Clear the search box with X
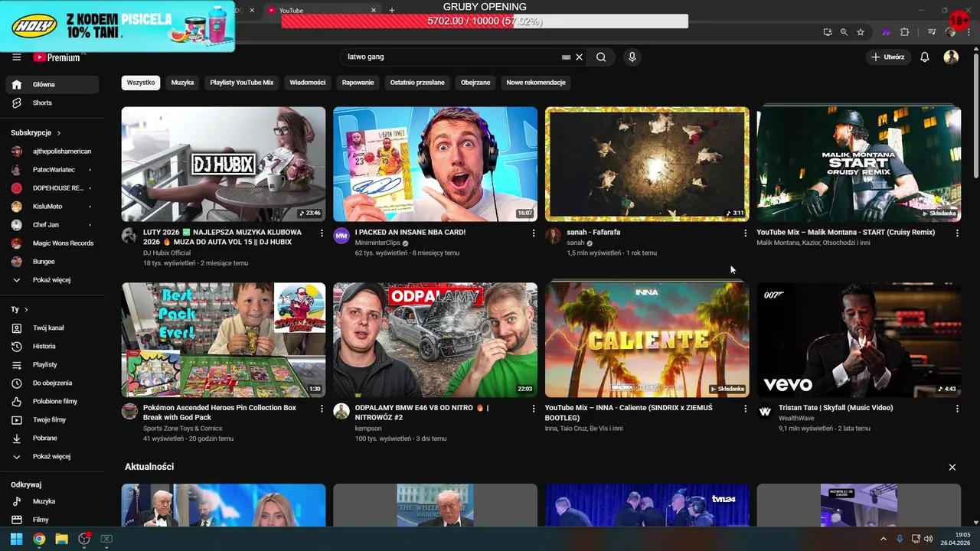This screenshot has height=551, width=980. 580,57
